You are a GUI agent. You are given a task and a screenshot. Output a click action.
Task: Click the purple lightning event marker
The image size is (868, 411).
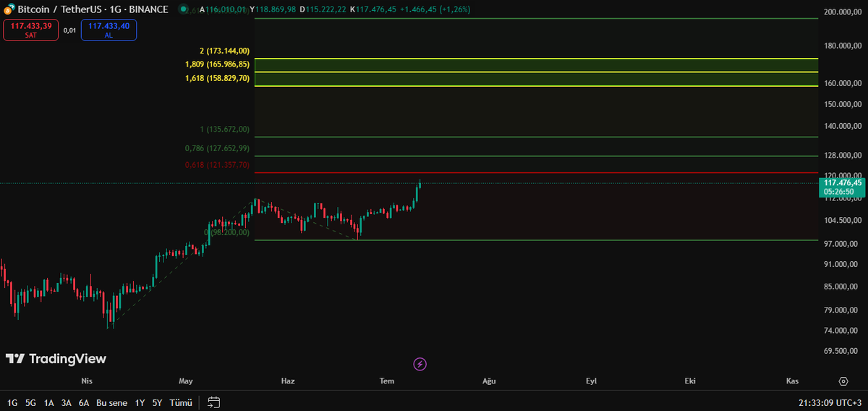click(419, 363)
